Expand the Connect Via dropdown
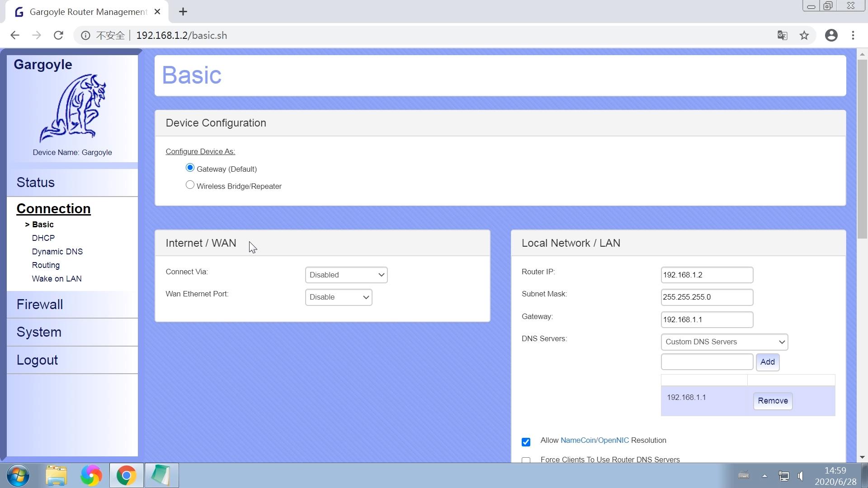This screenshot has width=868, height=488. [346, 275]
